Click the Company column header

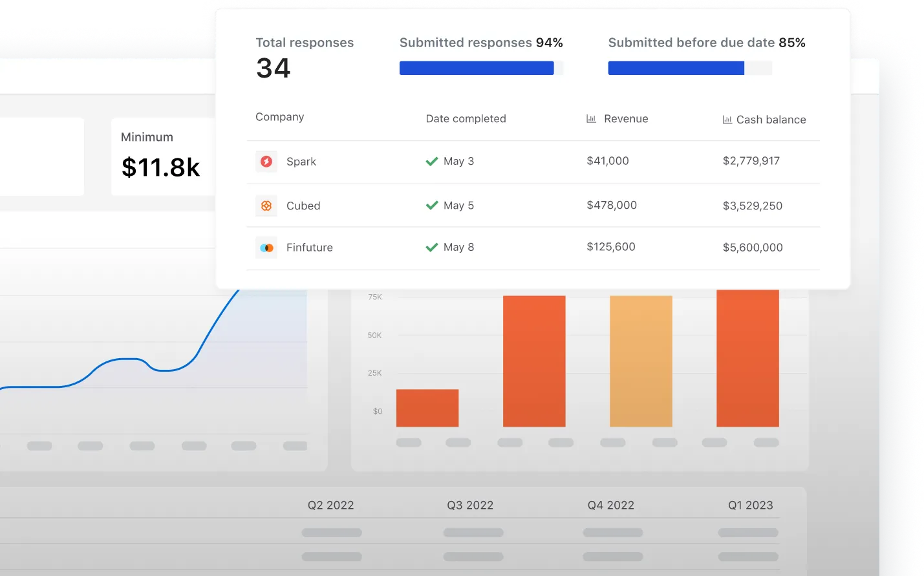[x=279, y=117]
